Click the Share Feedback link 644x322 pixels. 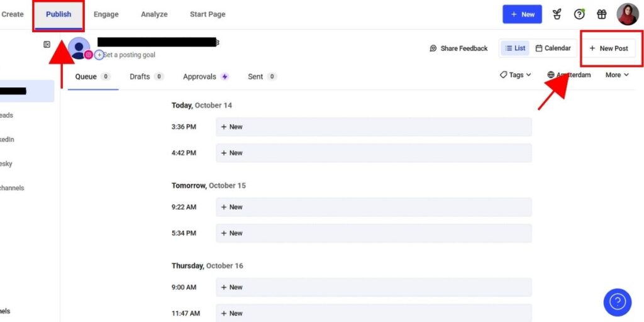click(x=458, y=48)
